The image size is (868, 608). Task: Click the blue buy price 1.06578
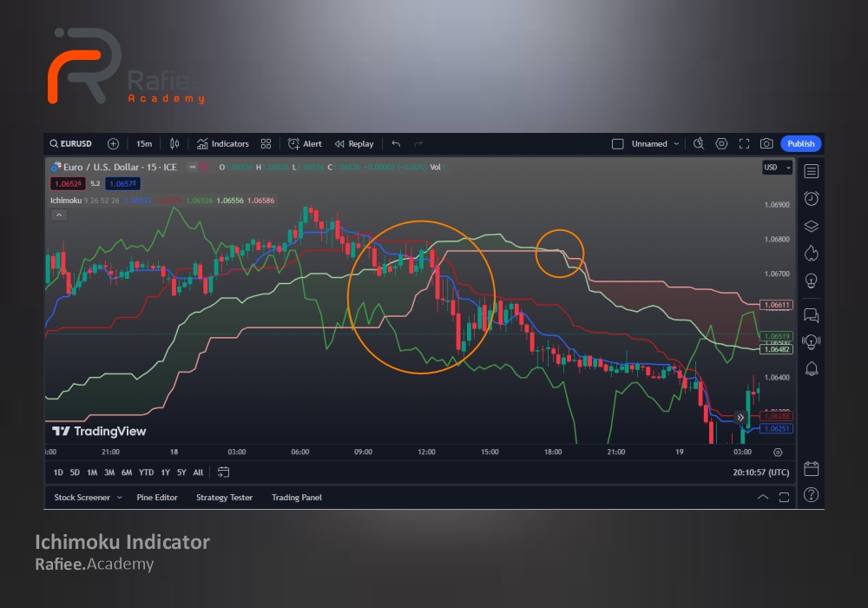(x=123, y=184)
